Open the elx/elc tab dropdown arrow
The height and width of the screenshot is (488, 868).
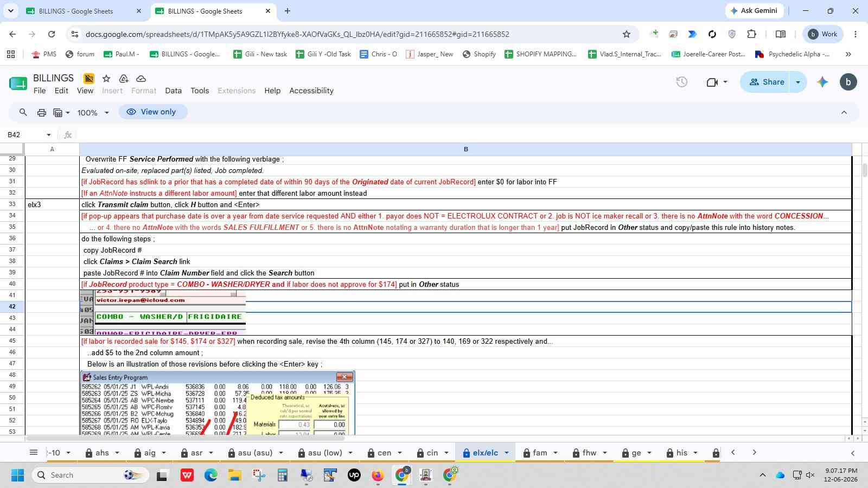pyautogui.click(x=506, y=453)
